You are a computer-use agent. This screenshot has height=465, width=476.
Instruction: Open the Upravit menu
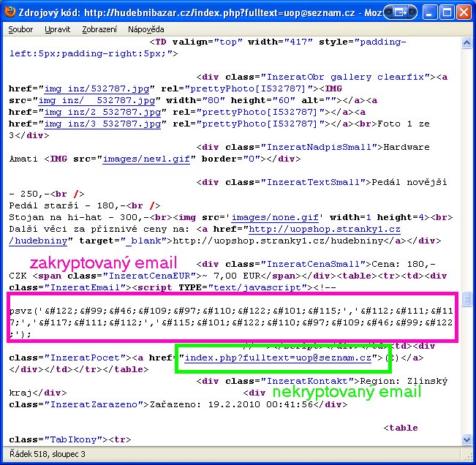tap(58, 29)
